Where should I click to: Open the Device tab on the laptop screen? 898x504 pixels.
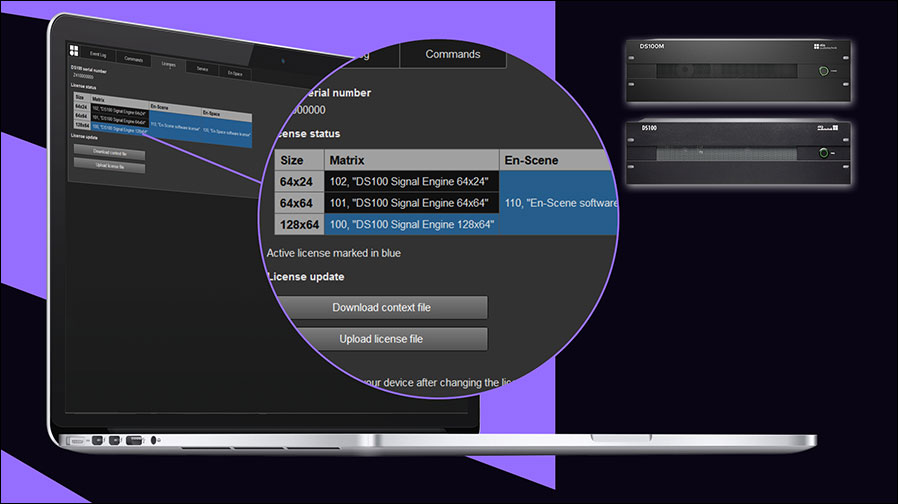202,69
